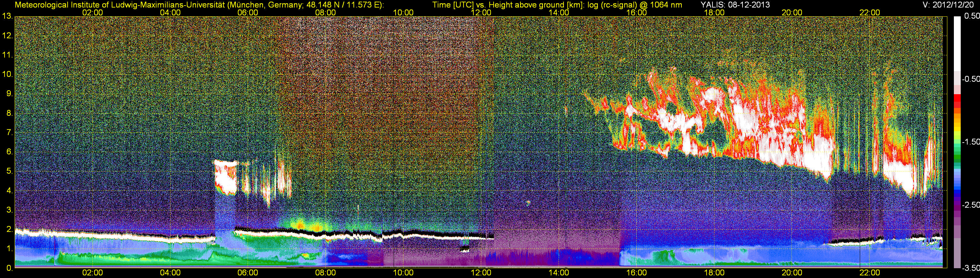This screenshot has height=278, width=980.
Task: Click the 18:00 label on the top time axis
Action: click(714, 12)
